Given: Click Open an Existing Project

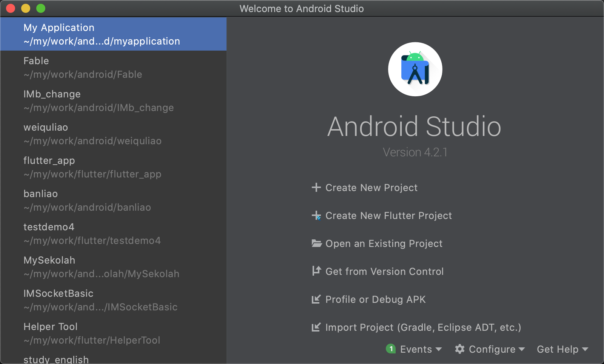Looking at the screenshot, I should tap(384, 244).
